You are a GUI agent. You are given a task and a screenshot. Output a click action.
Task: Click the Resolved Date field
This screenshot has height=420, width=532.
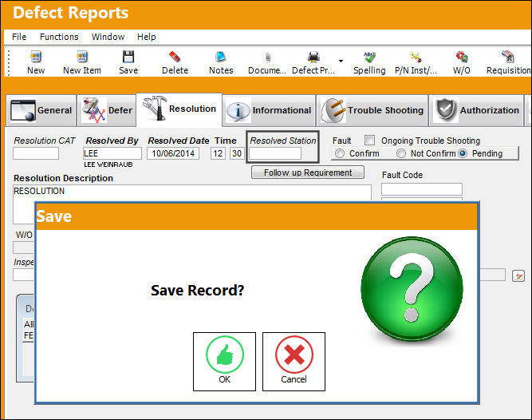click(173, 153)
